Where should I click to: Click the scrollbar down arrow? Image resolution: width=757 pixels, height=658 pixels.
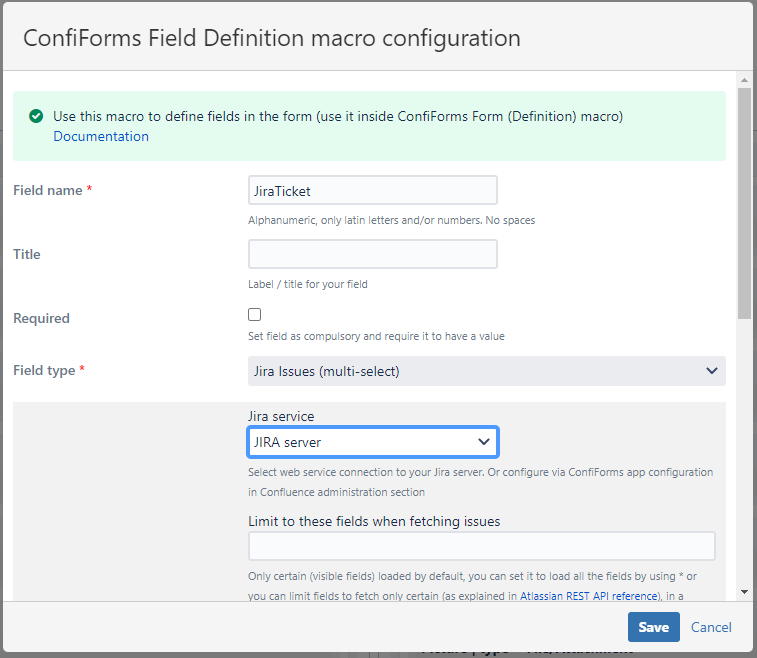(x=744, y=592)
